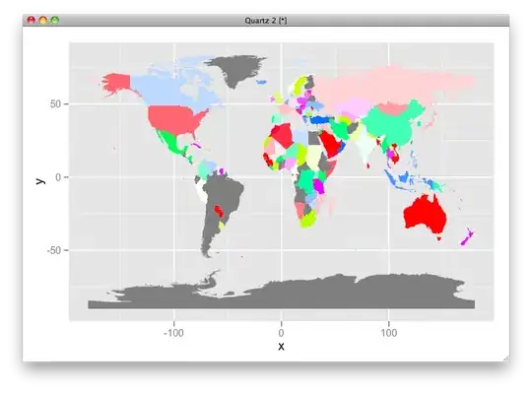This screenshot has height=393, width=532.
Task: Click the -100 tick label on x axis
Action: (173, 333)
